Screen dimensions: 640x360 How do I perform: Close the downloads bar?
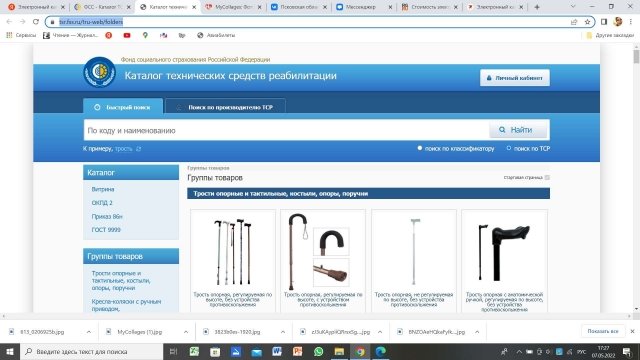click(632, 331)
